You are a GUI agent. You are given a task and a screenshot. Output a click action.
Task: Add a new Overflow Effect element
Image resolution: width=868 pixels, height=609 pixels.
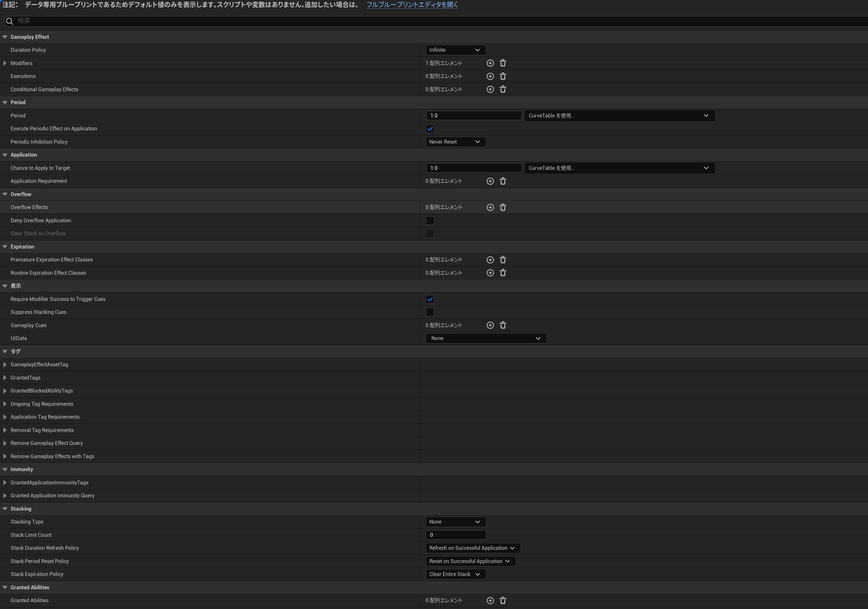pos(490,207)
